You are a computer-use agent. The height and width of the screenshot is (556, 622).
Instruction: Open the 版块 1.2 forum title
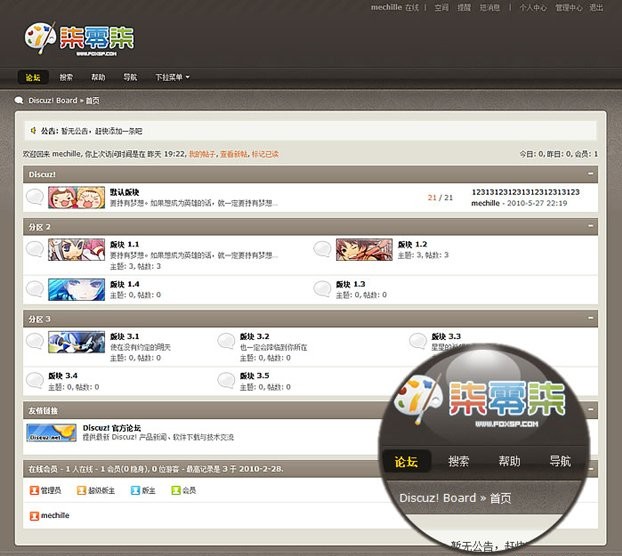413,244
